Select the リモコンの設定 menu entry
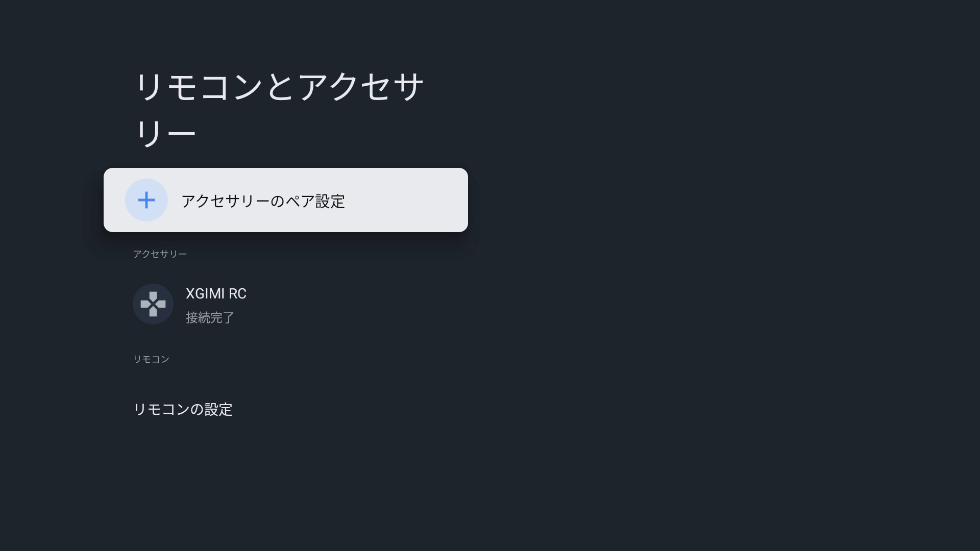 click(183, 409)
